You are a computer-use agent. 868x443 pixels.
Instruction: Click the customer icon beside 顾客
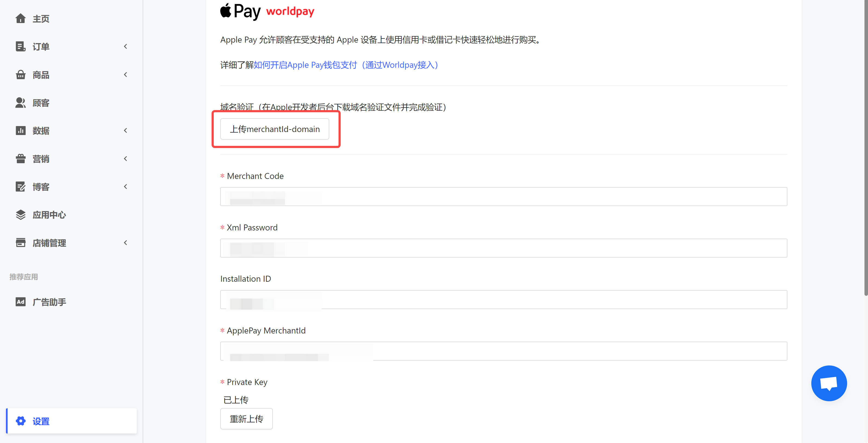point(21,103)
